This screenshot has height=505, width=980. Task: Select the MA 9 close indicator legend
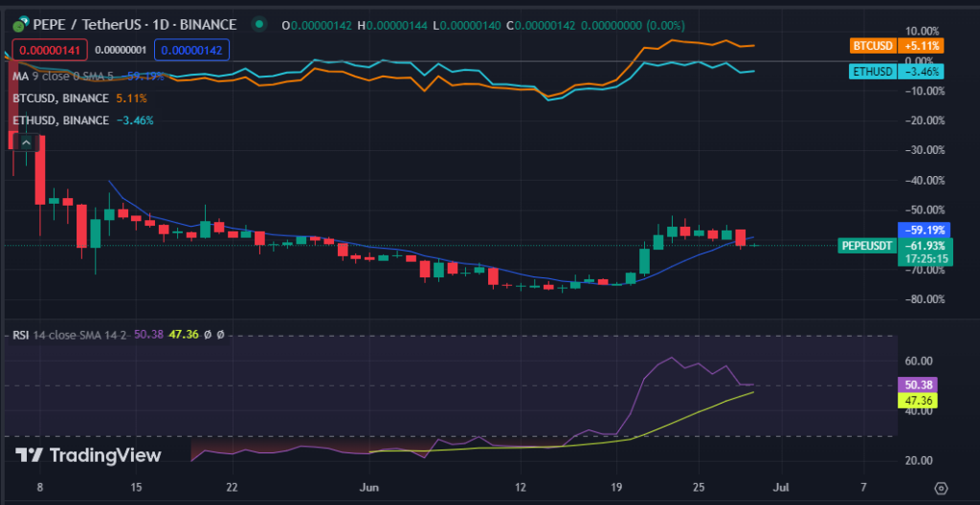tap(57, 75)
